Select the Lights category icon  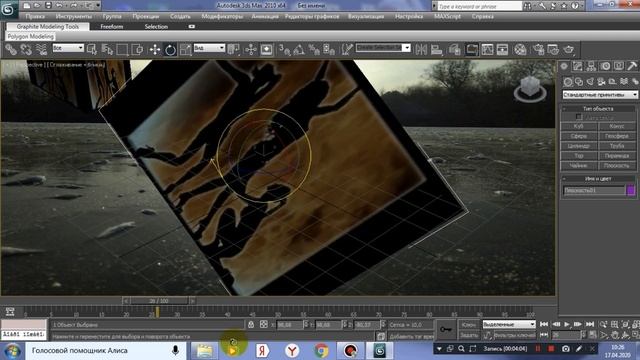pos(590,82)
